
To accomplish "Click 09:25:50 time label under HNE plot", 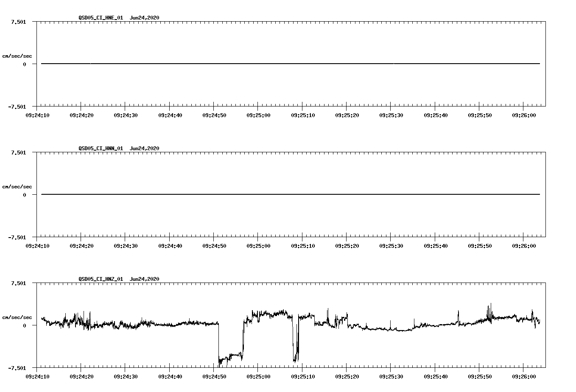I will [x=480, y=115].
